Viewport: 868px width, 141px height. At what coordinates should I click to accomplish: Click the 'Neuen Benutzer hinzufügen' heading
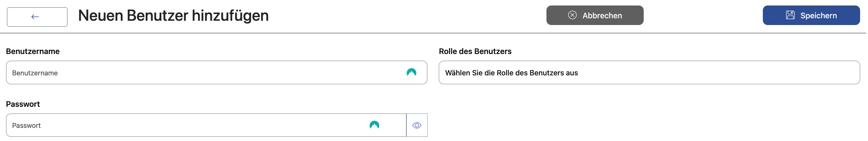point(173,16)
